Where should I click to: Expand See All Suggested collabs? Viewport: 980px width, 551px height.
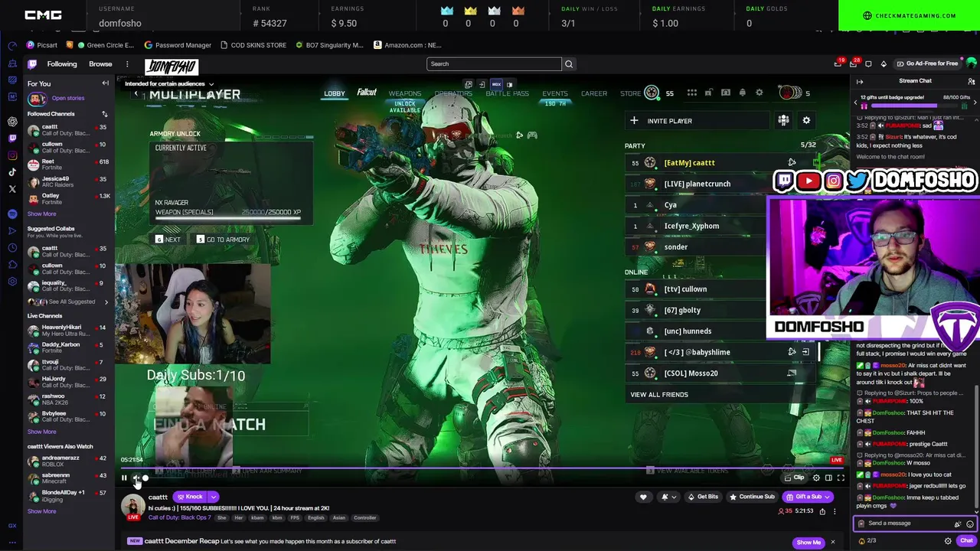pos(69,302)
